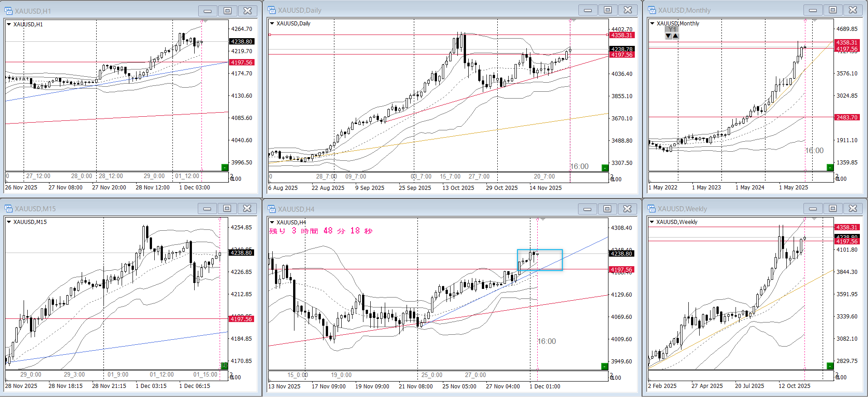Toggle the green minus box on H1 chart
The width and height of the screenshot is (868, 397).
point(225,168)
